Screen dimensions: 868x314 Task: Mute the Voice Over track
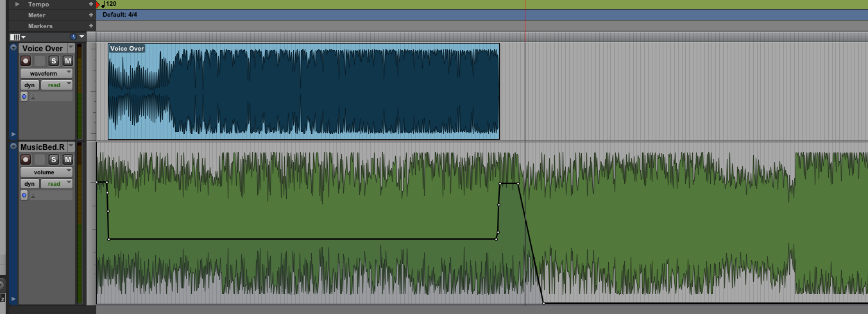pos(67,61)
